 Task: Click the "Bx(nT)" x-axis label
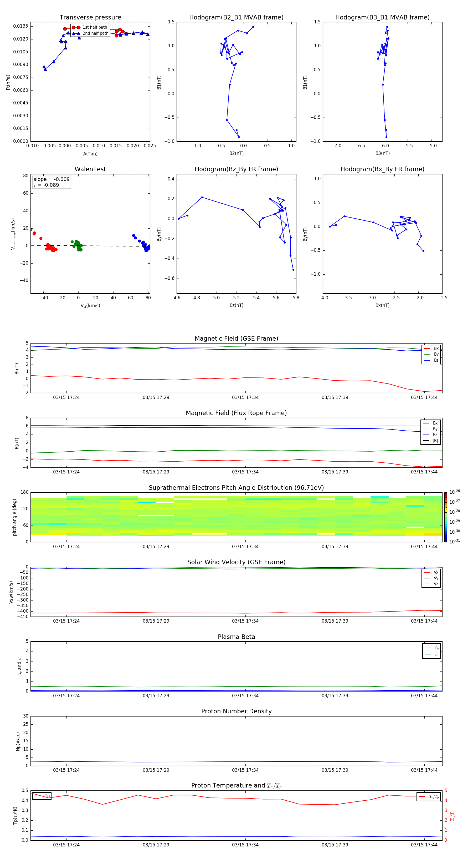point(382,305)
